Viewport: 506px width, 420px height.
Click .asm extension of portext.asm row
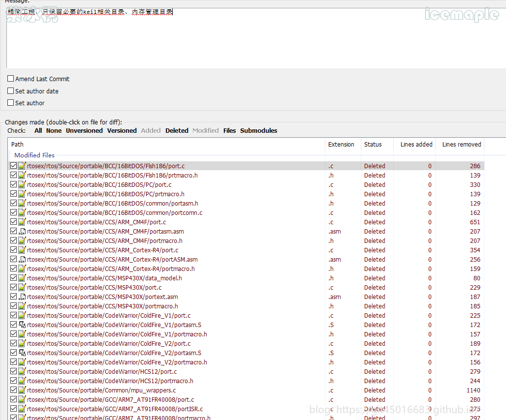(x=335, y=297)
